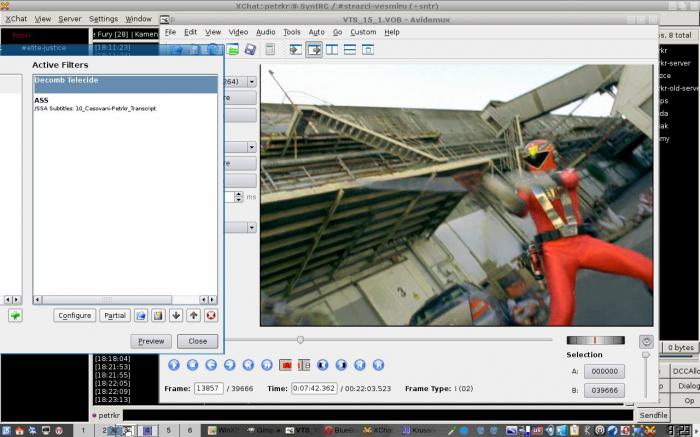Click the green open-folder toolbar icon
Viewport: 700px width, 437px height.
[x=233, y=50]
